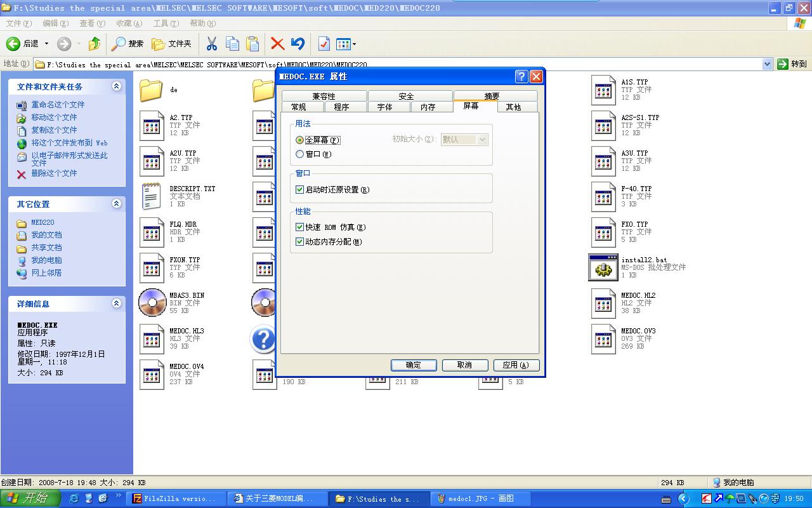Open the 工具 menu
The height and width of the screenshot is (508, 812).
166,23
